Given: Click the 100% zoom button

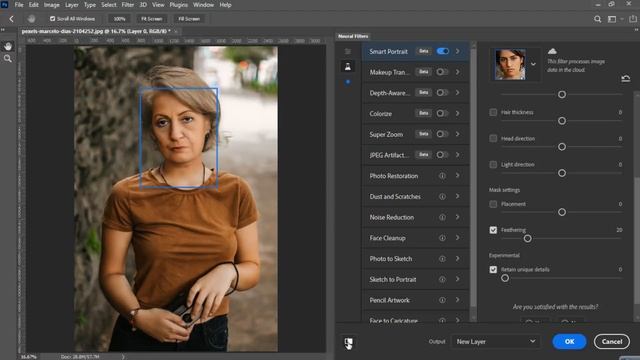Looking at the screenshot, I should pos(119,19).
